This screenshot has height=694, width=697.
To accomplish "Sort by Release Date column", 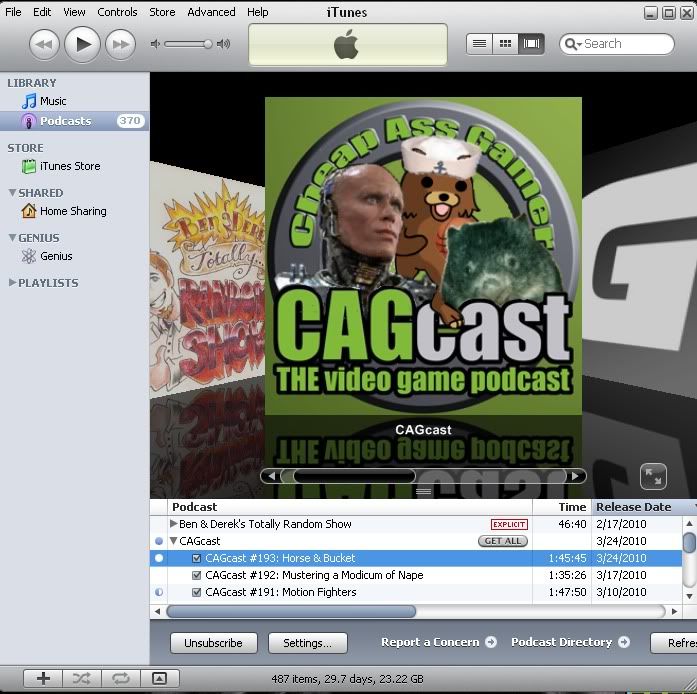I will (x=643, y=507).
